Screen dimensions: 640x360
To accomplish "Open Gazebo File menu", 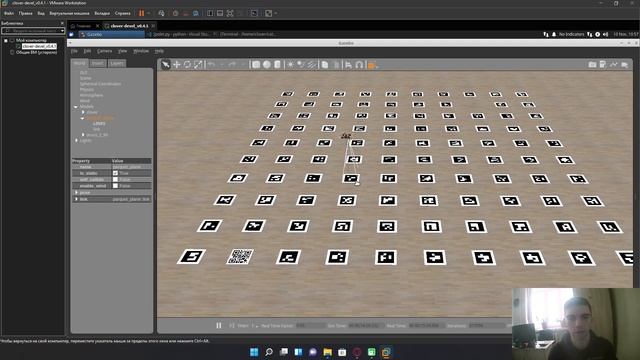I will point(74,51).
